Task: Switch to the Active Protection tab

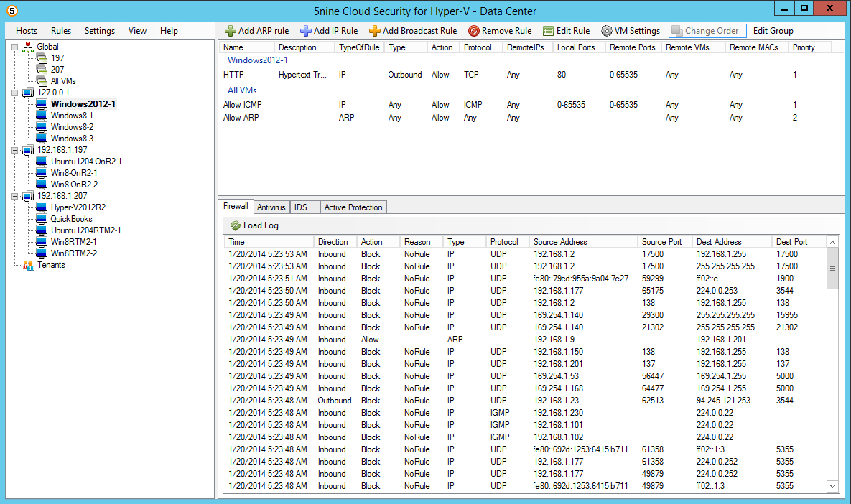Action: [x=353, y=207]
